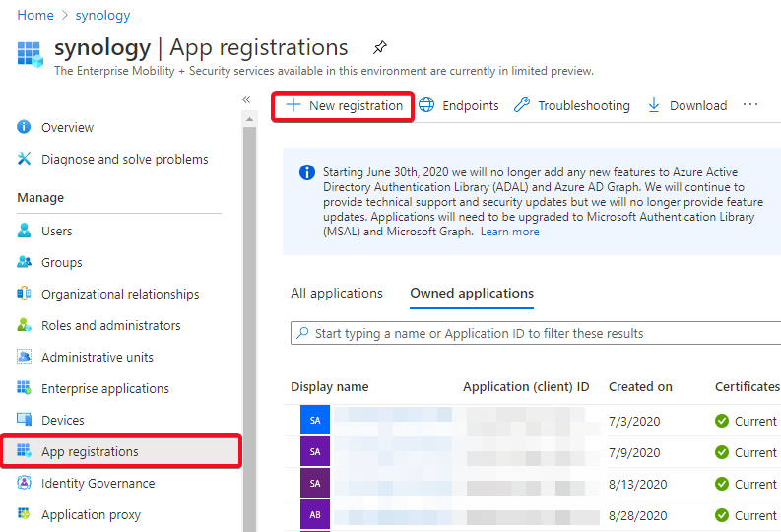
Task: Click the green check for 7/9/2020 certificate
Action: pyautogui.click(x=722, y=452)
